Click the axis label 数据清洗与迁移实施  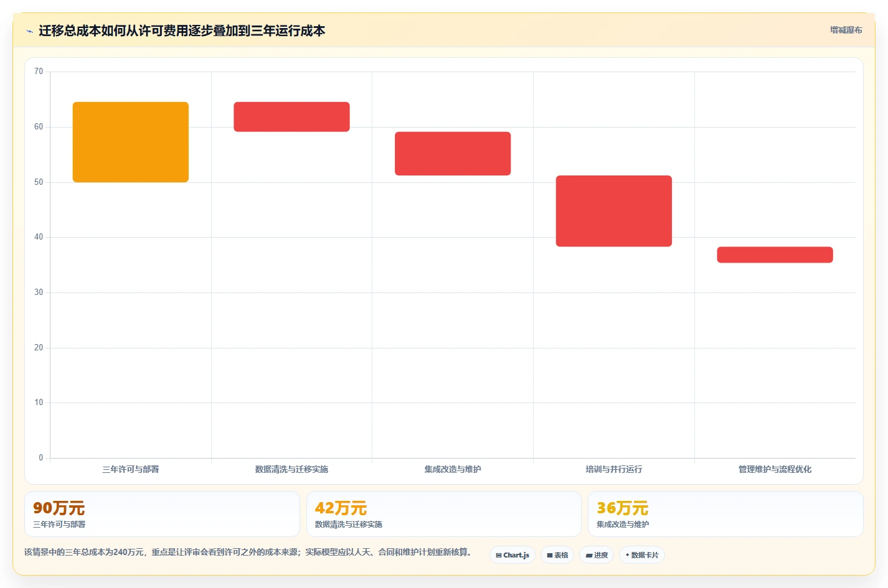pos(291,469)
